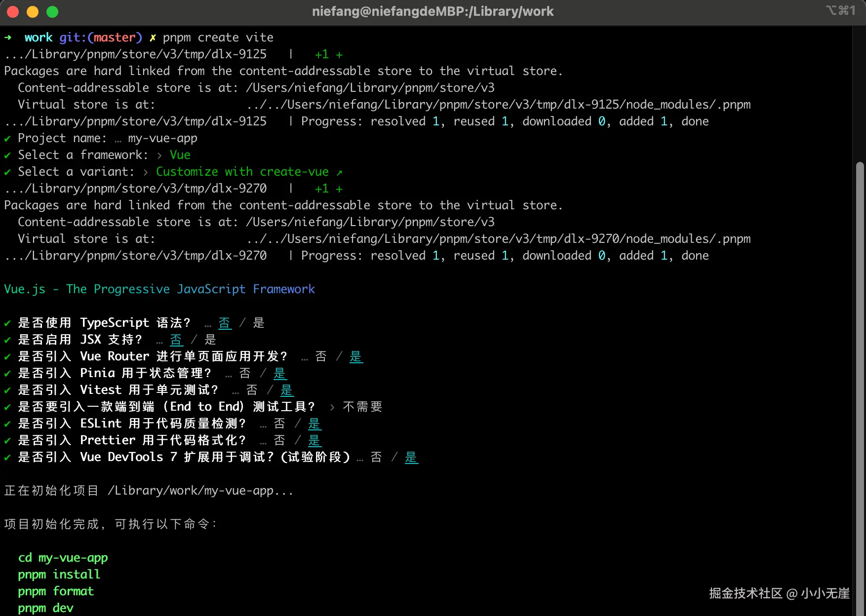Click the green zoom window button
The width and height of the screenshot is (866, 616).
coord(52,12)
